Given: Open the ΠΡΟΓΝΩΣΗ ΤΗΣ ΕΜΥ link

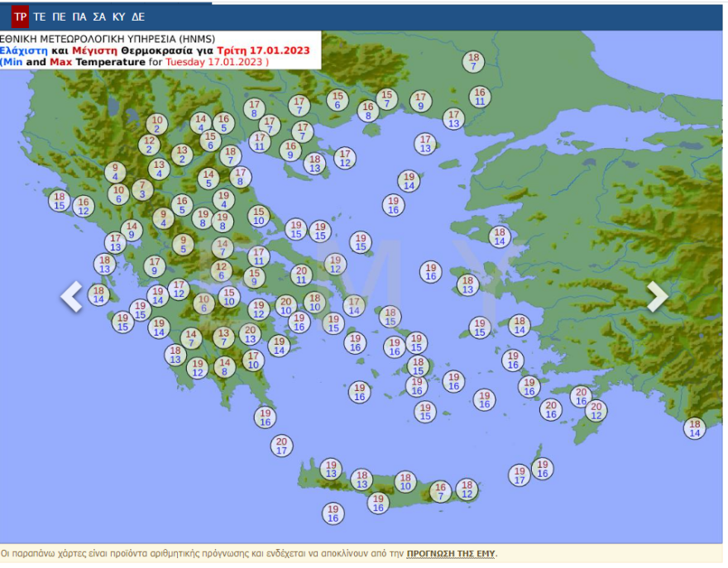Looking at the screenshot, I should coord(452,554).
